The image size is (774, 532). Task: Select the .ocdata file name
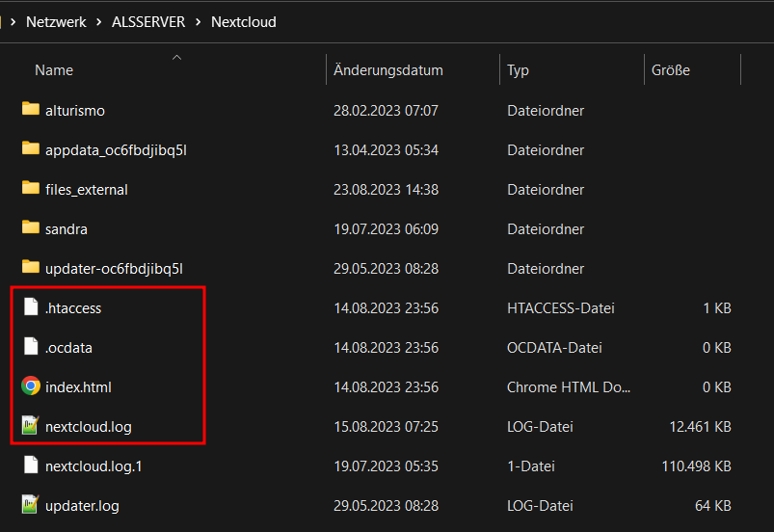68,348
